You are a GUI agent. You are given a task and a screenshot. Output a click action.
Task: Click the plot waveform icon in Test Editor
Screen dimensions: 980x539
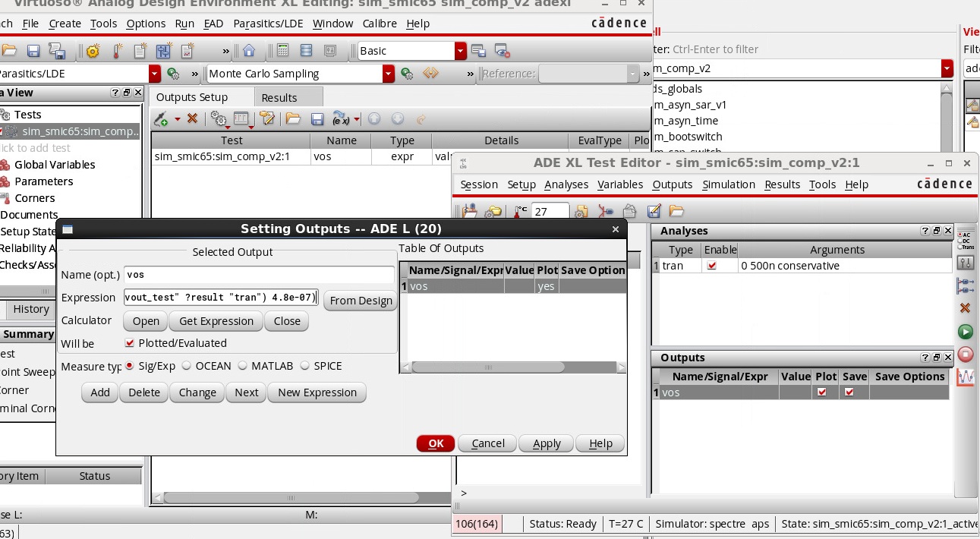(x=966, y=376)
